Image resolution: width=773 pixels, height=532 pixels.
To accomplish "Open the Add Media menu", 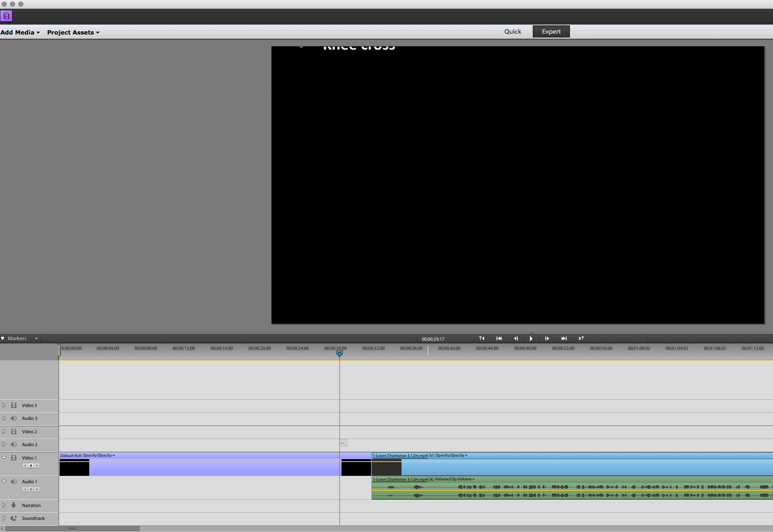I will pos(20,32).
